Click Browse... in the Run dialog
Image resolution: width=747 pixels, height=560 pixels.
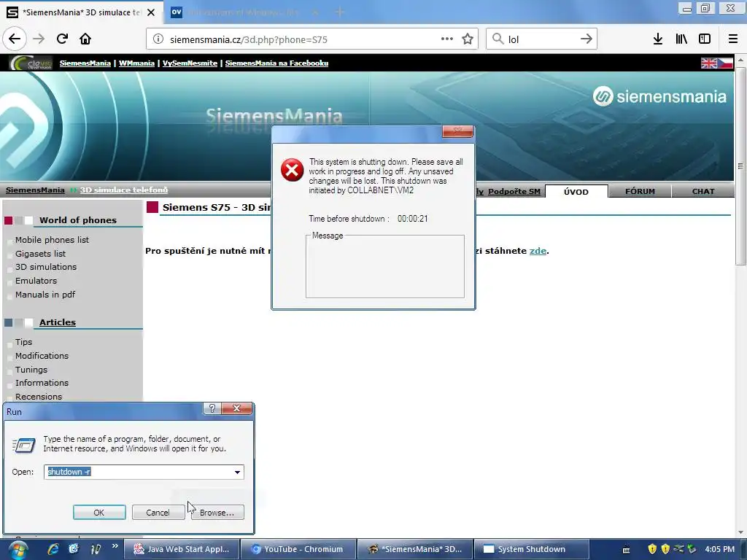pos(217,513)
